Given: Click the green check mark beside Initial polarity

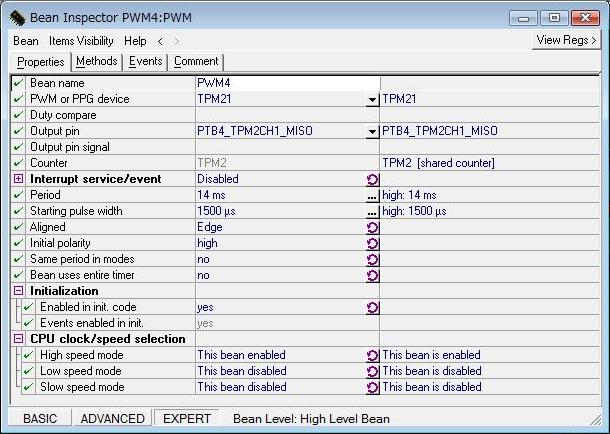Looking at the screenshot, I should (x=18, y=243).
